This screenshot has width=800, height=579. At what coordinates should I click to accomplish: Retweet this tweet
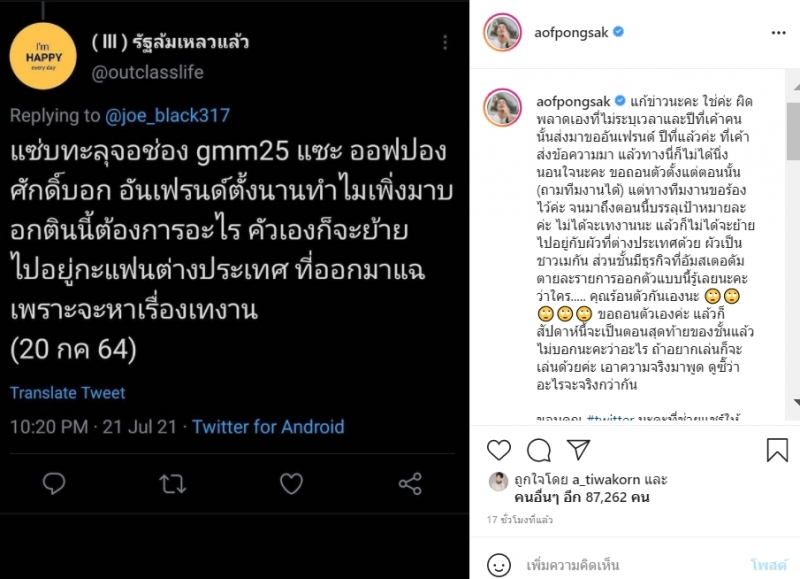point(173,484)
